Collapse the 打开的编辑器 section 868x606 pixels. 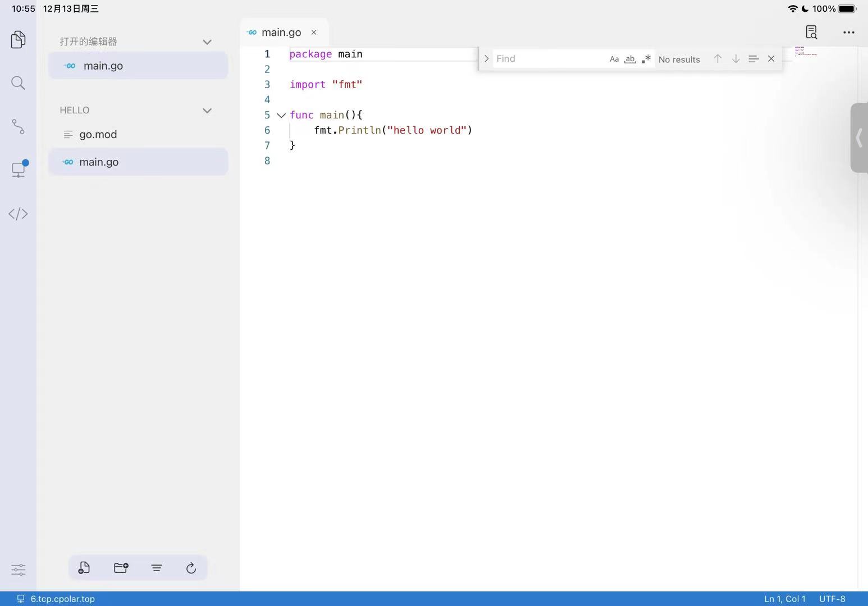(x=207, y=42)
